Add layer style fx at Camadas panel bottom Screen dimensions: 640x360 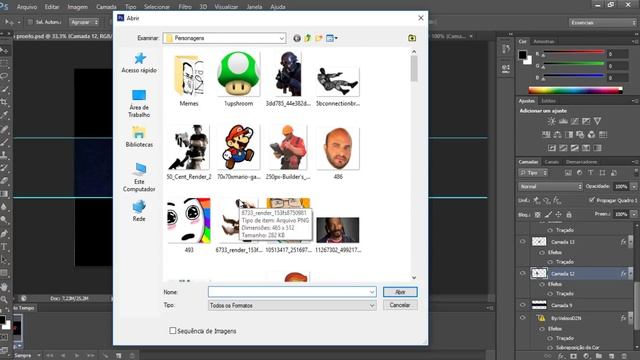point(561,356)
